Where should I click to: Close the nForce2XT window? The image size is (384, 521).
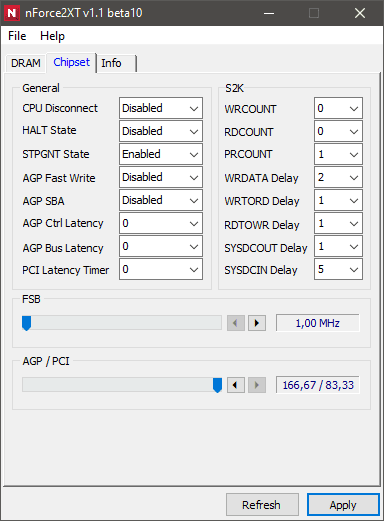pos(360,13)
